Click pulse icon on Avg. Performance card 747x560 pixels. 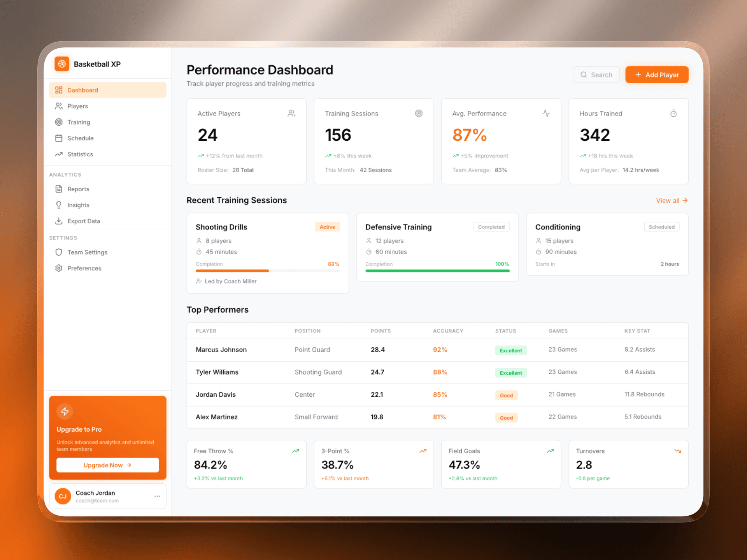[x=546, y=114]
